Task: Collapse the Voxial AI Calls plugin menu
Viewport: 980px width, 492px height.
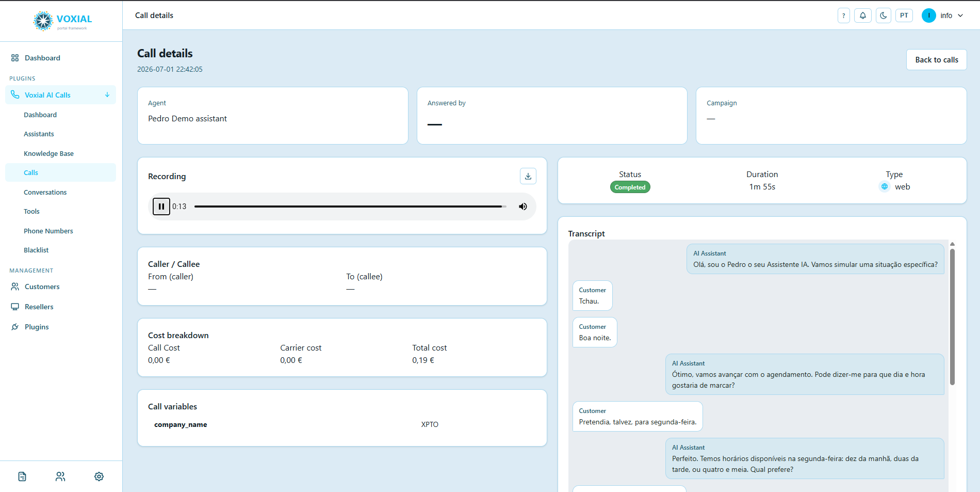Action: coord(107,95)
